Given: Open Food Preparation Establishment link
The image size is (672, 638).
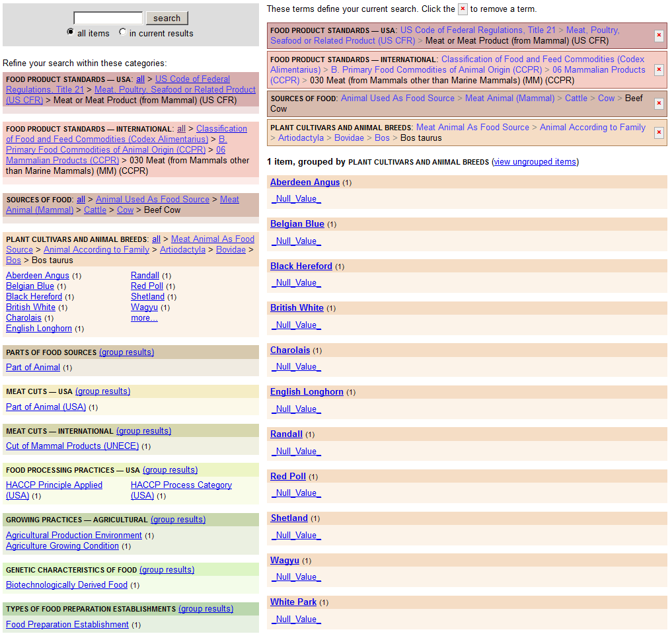Looking at the screenshot, I should tap(67, 625).
